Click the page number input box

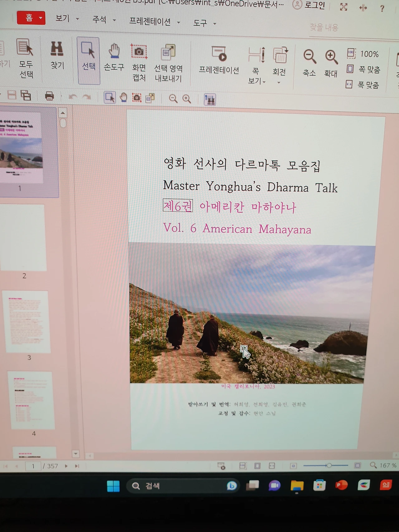(x=33, y=466)
